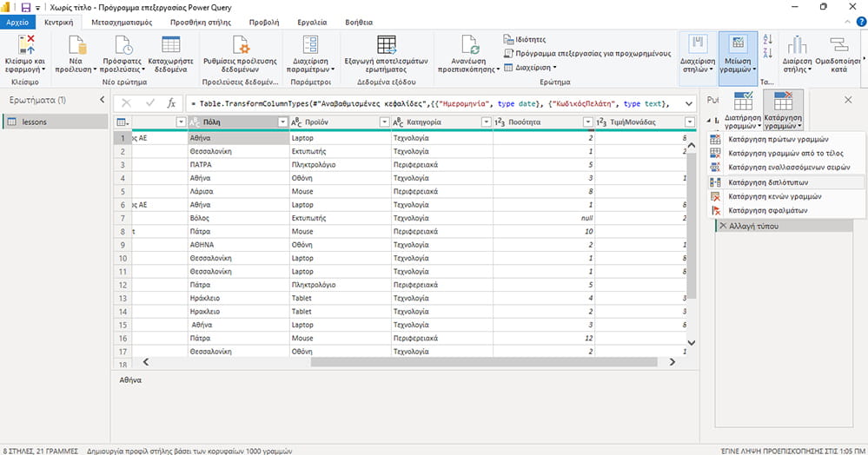
Task: Collapse the Ερωτήματα pane
Action: pos(102,100)
